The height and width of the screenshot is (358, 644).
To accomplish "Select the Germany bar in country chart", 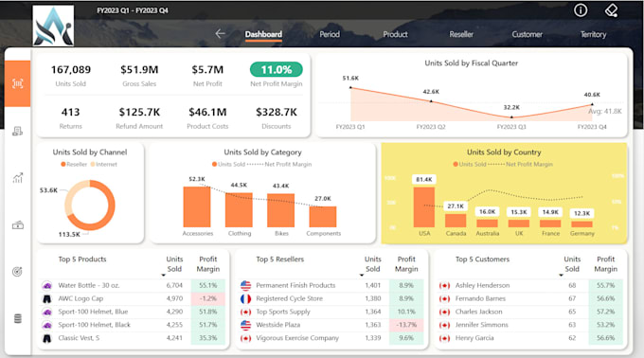I will pos(582,224).
